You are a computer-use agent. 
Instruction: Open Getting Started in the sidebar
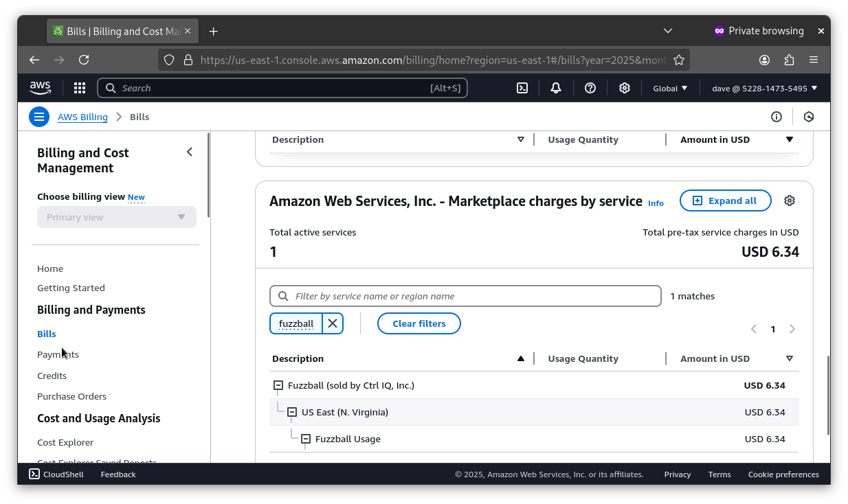(71, 288)
